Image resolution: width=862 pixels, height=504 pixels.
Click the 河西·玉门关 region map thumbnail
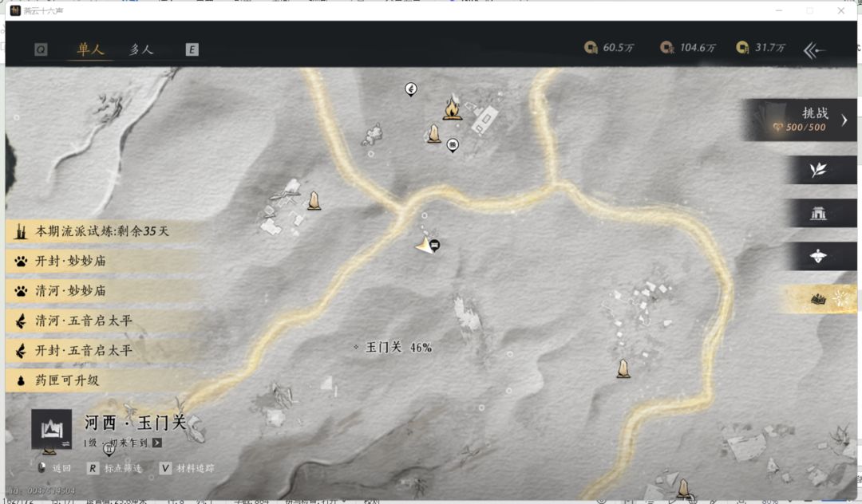point(52,429)
